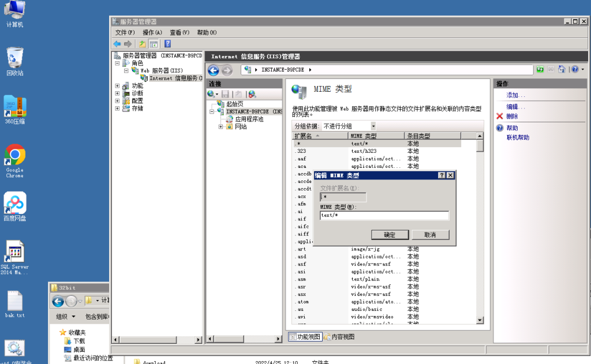Expand the 功能 node in server manager tree
The image size is (591, 364).
(117, 86)
